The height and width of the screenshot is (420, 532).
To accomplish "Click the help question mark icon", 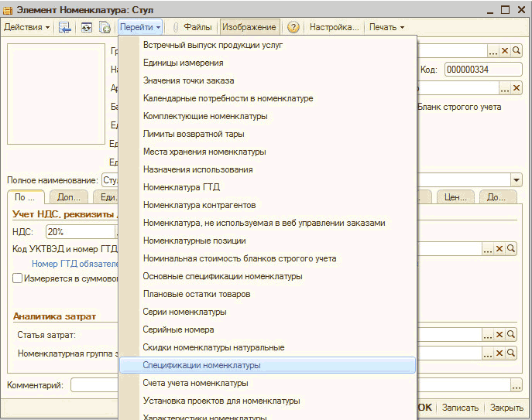I will 293,27.
